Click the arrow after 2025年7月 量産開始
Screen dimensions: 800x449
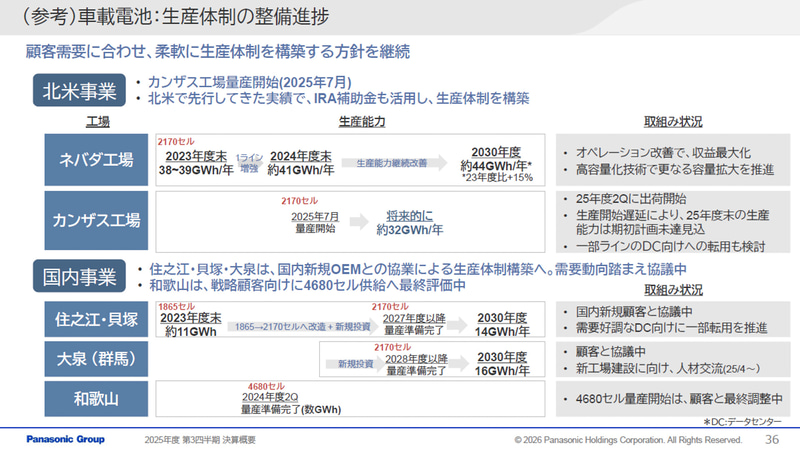tap(359, 221)
